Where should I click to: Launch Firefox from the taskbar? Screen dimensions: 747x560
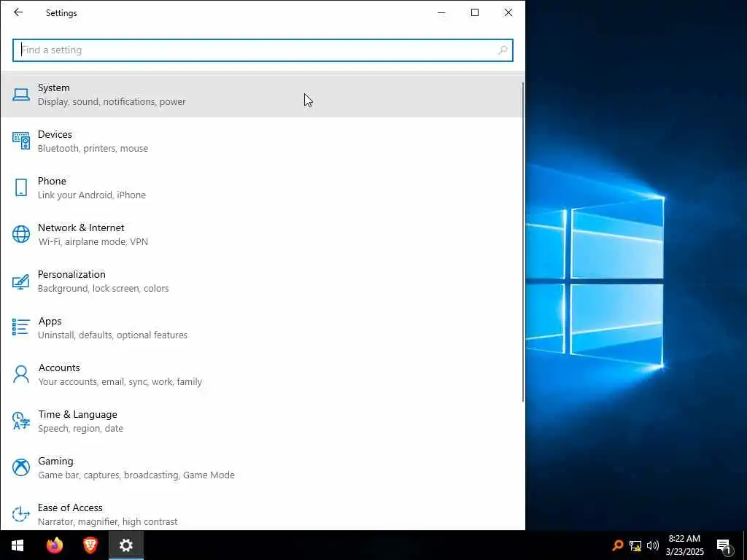54,545
